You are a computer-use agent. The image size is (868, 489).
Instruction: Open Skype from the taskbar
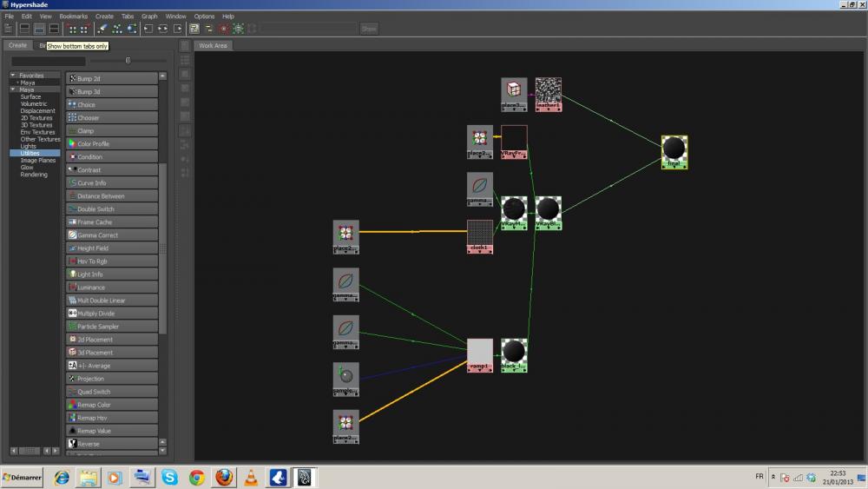click(169, 477)
